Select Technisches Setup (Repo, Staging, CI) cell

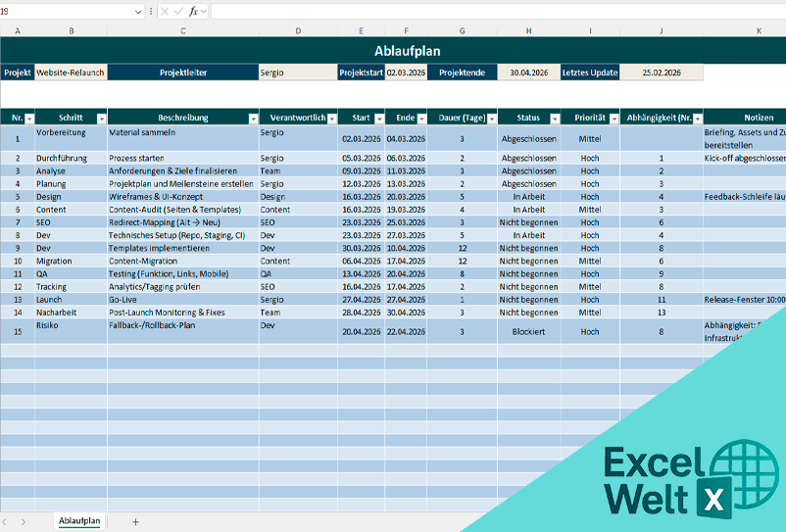183,235
